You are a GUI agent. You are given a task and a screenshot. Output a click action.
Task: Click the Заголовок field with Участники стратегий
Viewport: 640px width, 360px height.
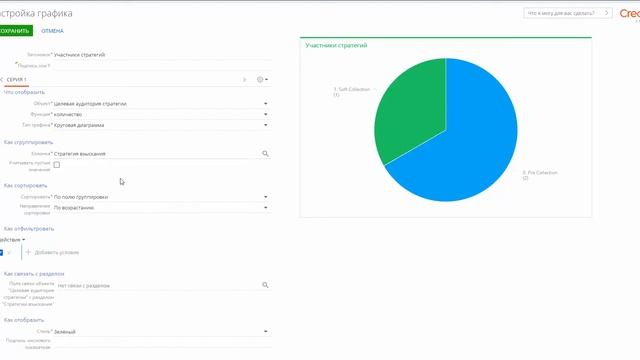(x=162, y=55)
